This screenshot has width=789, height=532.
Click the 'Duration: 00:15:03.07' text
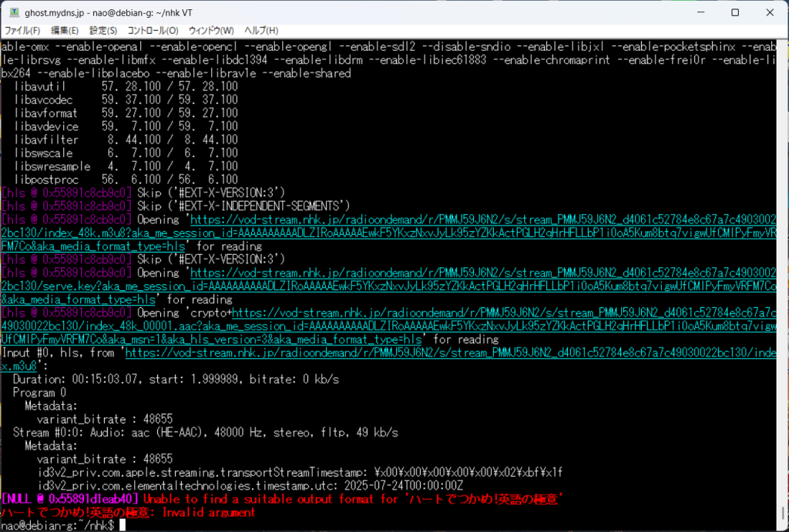pos(76,379)
